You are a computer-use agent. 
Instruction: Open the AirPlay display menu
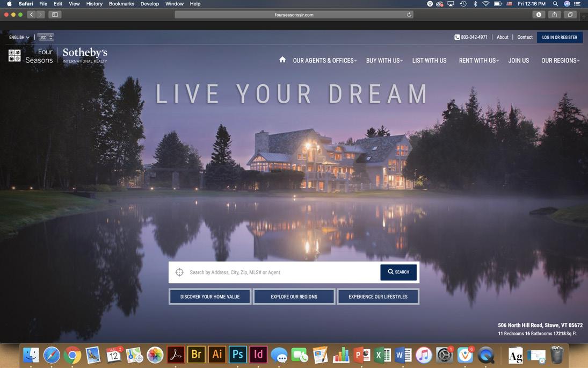[451, 4]
